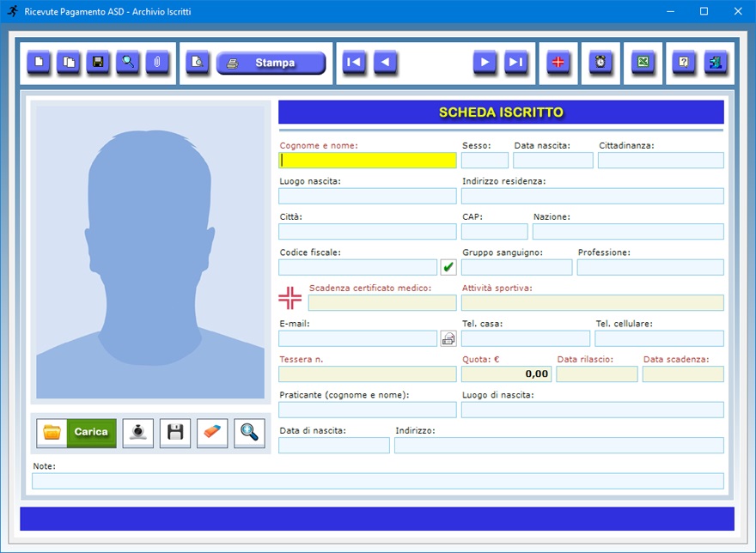Click the Carica photo button
Image resolution: width=756 pixels, height=553 pixels.
tap(76, 433)
